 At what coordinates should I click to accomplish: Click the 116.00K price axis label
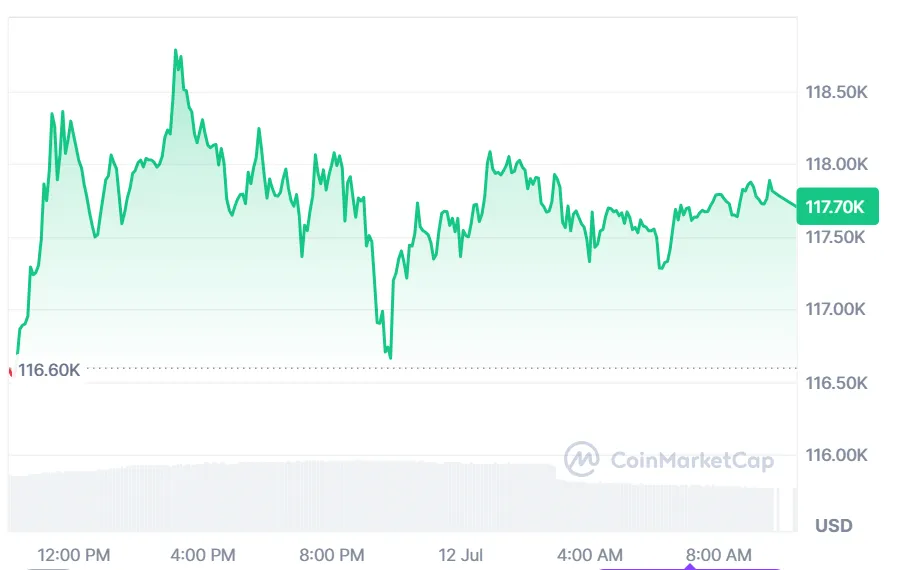coord(837,456)
